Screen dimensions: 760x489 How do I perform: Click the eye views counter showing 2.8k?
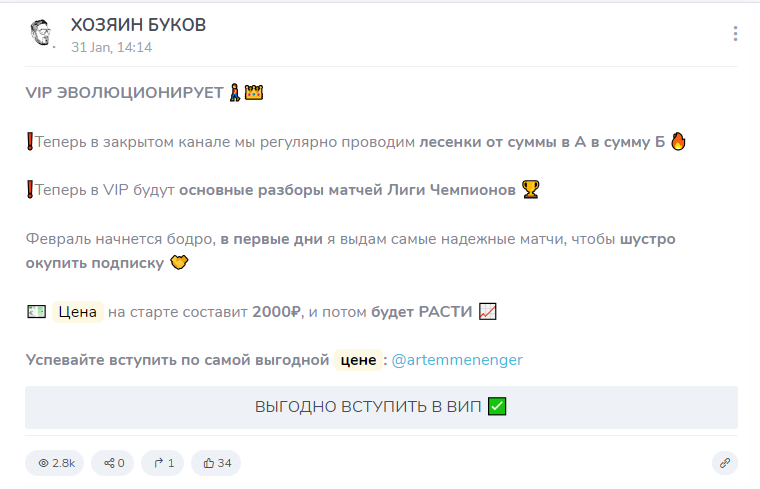point(56,463)
